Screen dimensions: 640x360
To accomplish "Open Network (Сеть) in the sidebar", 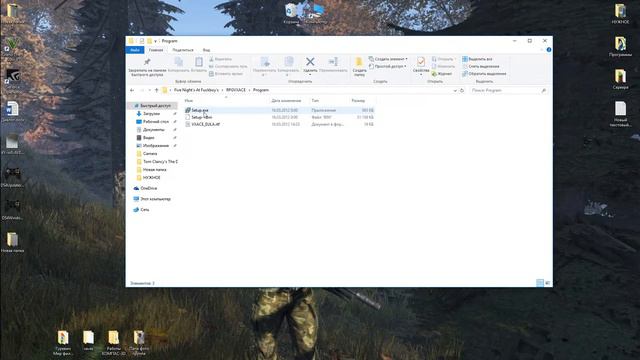I will [144, 210].
